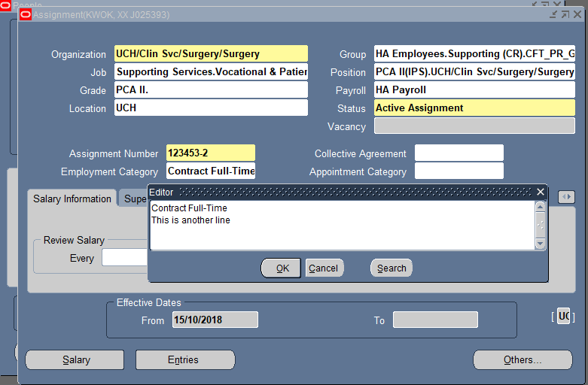Image resolution: width=588 pixels, height=385 pixels.
Task: Click the Effective Dates From field
Action: click(x=215, y=320)
